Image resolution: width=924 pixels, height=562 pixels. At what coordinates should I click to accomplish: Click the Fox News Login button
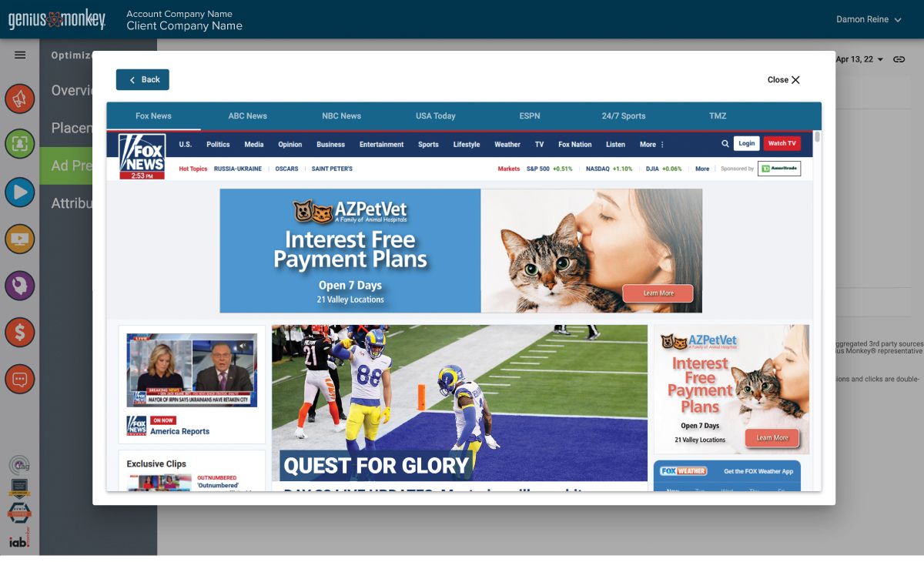746,143
